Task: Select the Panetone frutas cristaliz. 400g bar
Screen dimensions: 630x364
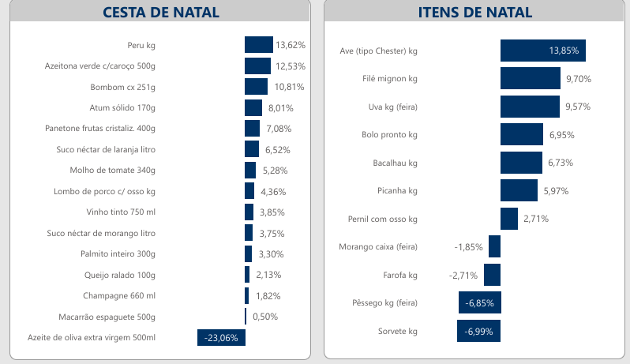Action: point(252,129)
